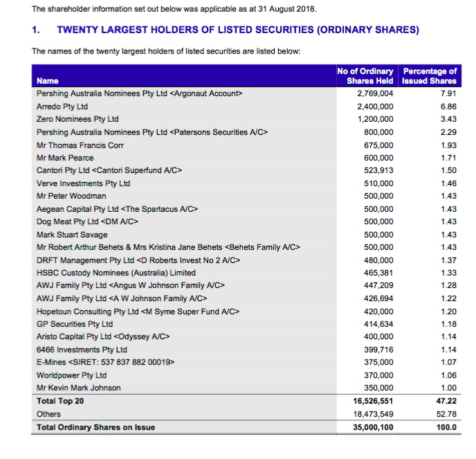Click the percentage 47.22
The width and height of the screenshot is (476, 459).
[446, 401]
